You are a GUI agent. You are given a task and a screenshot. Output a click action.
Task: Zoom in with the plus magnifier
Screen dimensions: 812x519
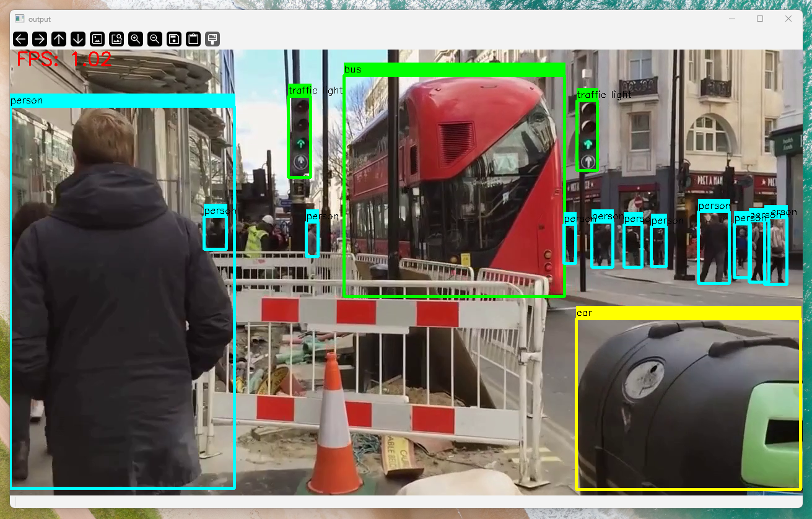pyautogui.click(x=136, y=39)
